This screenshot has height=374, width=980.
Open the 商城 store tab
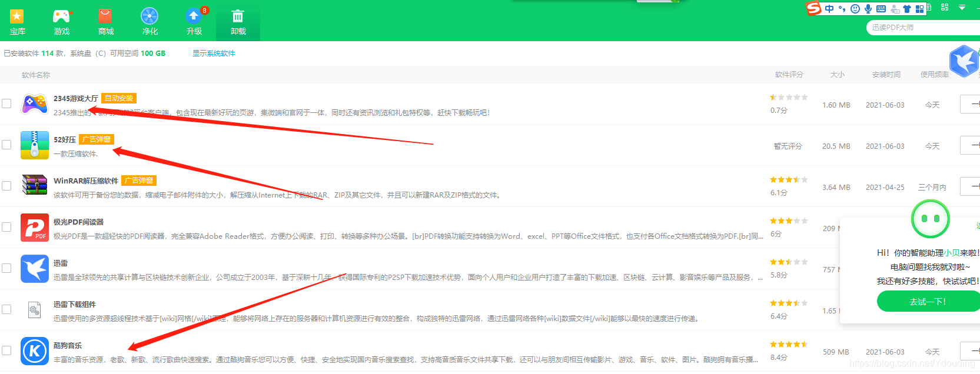(106, 21)
